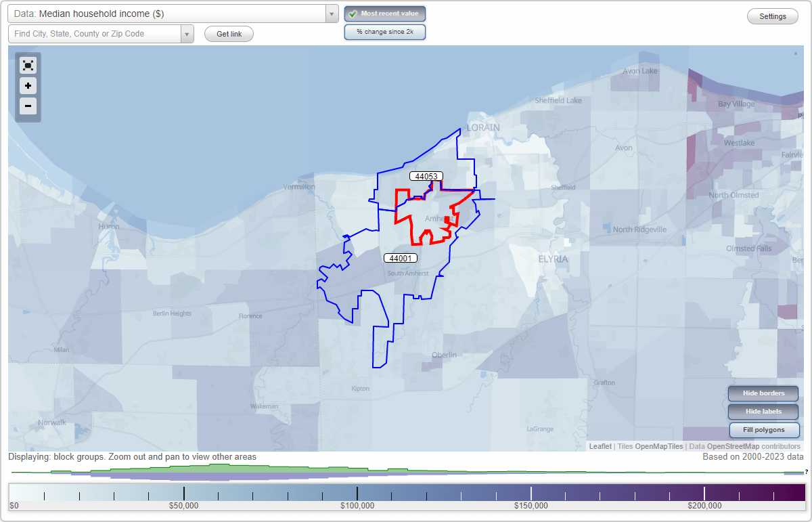
Task: Switch to % change since 2k
Action: pos(385,32)
